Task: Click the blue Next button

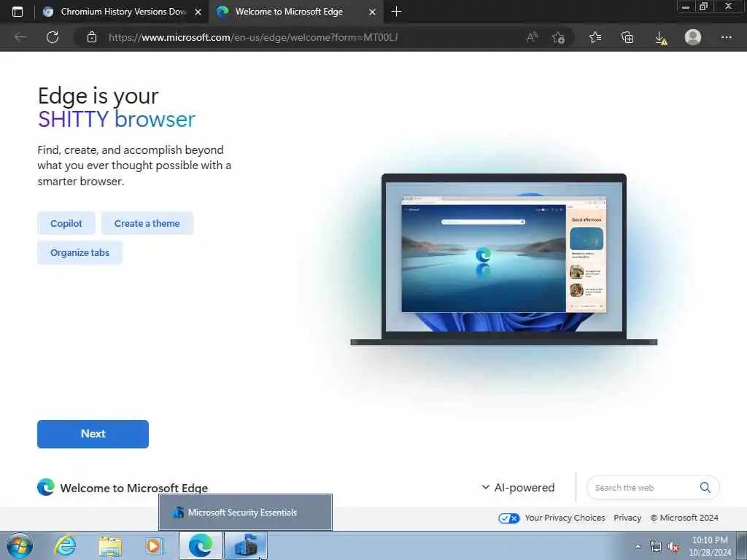Action: point(93,434)
